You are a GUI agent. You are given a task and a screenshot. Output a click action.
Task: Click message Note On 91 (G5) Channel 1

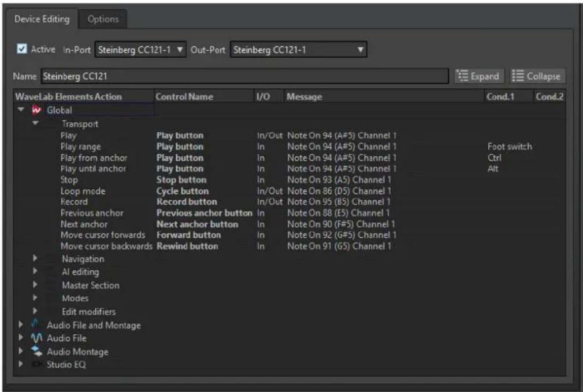(x=339, y=246)
